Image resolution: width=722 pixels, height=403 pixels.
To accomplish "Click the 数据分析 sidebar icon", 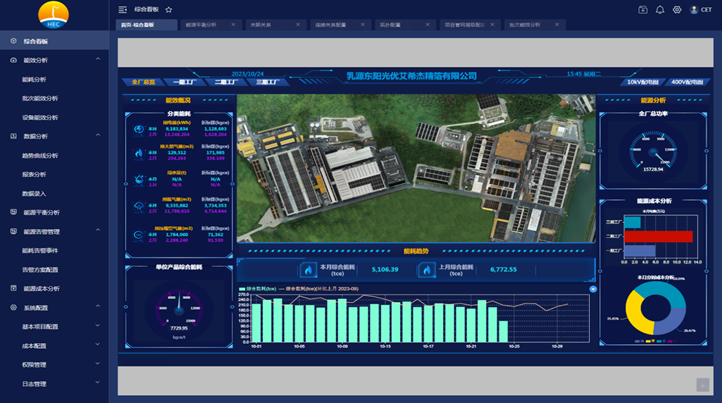I will pyautogui.click(x=13, y=136).
